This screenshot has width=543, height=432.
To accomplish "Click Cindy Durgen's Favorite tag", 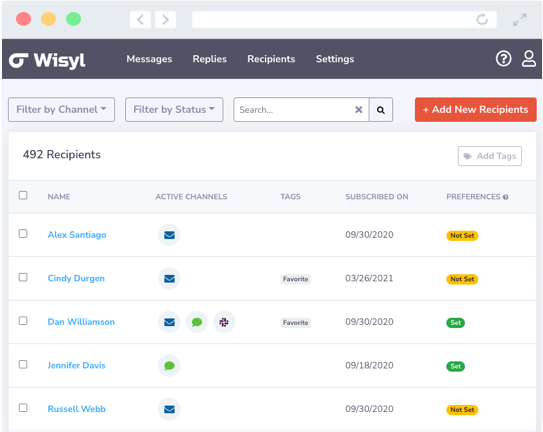I will (295, 279).
